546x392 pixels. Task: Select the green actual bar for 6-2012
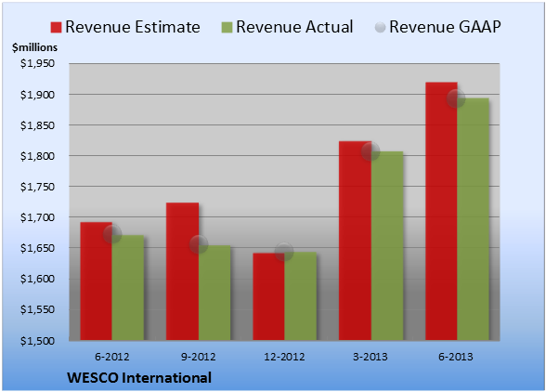pyautogui.click(x=128, y=287)
